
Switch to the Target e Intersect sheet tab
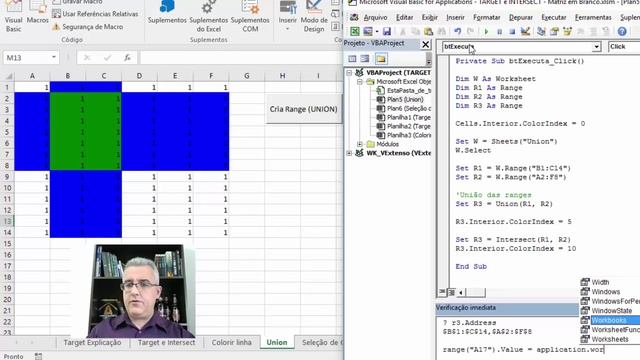tap(167, 342)
